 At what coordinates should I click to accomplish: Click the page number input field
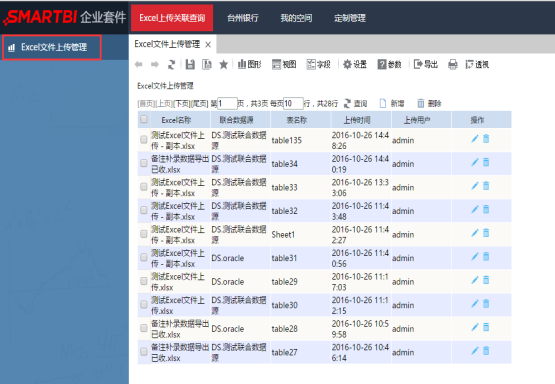227,103
